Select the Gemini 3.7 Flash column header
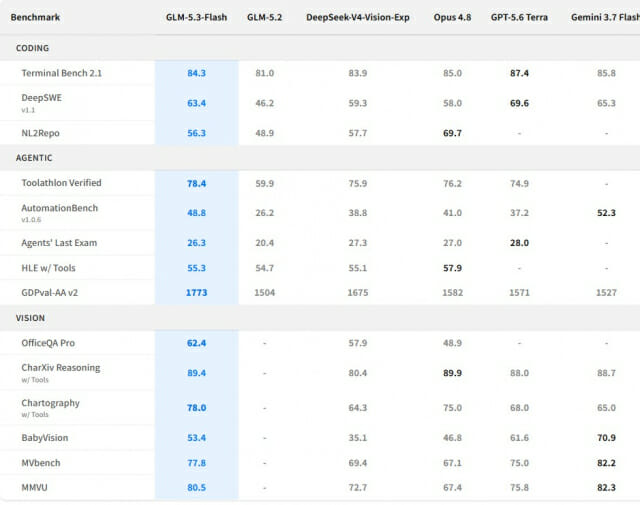The width and height of the screenshot is (640, 505). pyautogui.click(x=605, y=17)
